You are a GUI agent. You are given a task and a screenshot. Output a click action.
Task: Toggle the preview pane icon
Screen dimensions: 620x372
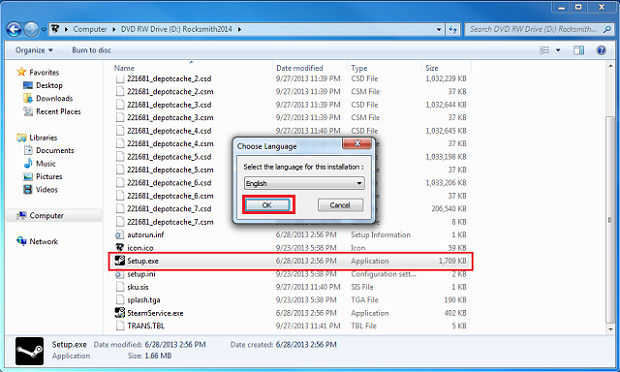pyautogui.click(x=579, y=50)
